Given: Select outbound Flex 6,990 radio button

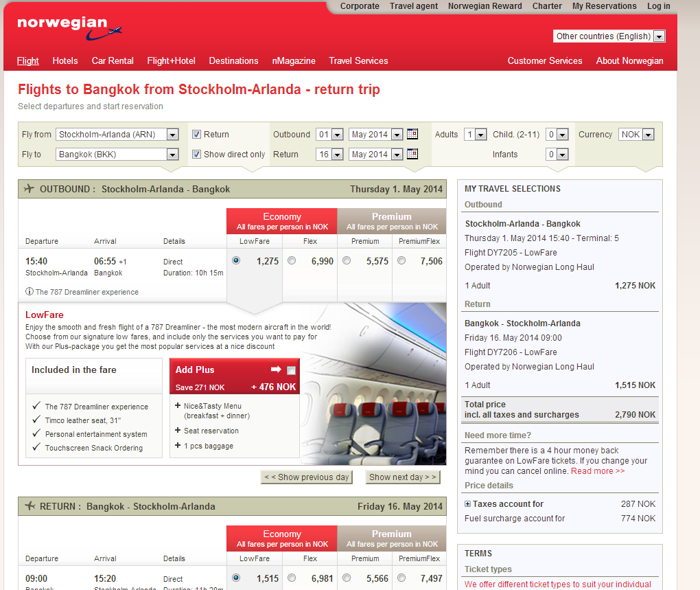Looking at the screenshot, I should (292, 260).
